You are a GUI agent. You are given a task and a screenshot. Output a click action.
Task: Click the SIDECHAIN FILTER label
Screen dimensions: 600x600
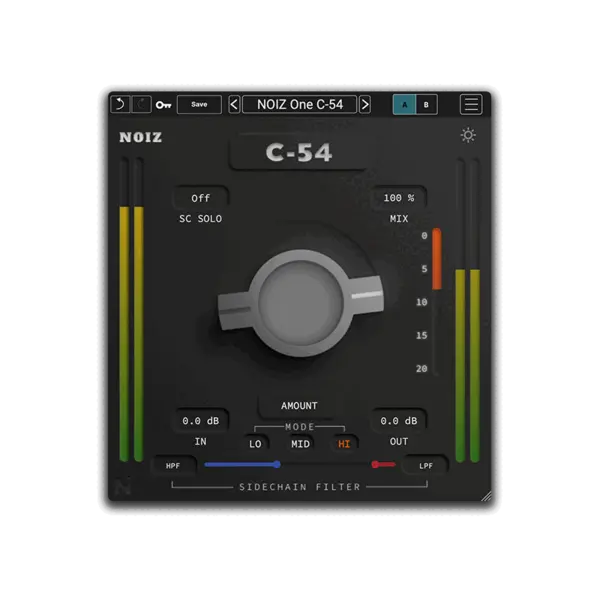300,487
